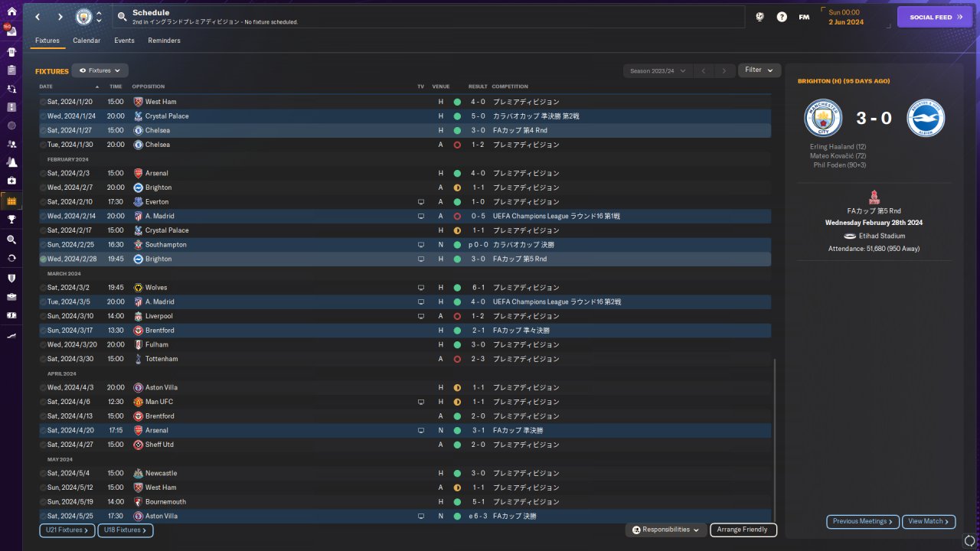Open the help question mark icon
This screenshot has height=551, width=980.
click(782, 17)
